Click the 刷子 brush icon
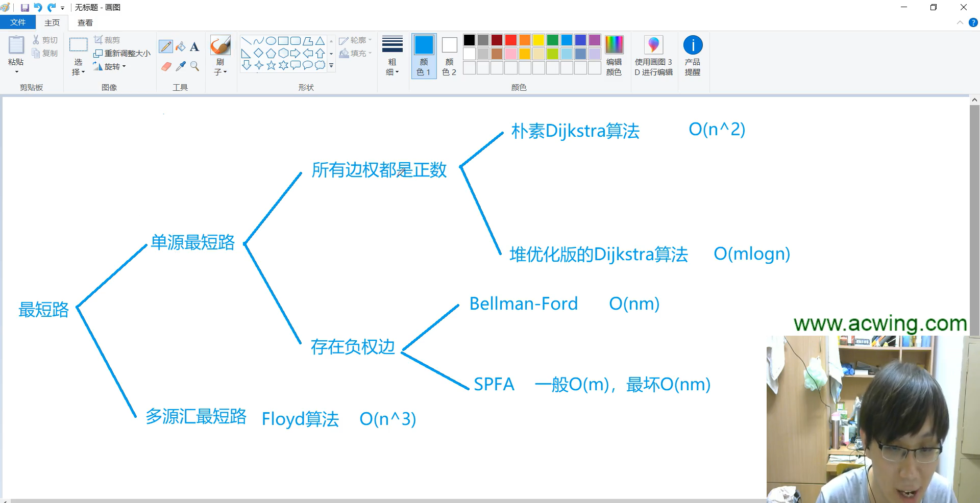The image size is (980, 503). (x=220, y=45)
